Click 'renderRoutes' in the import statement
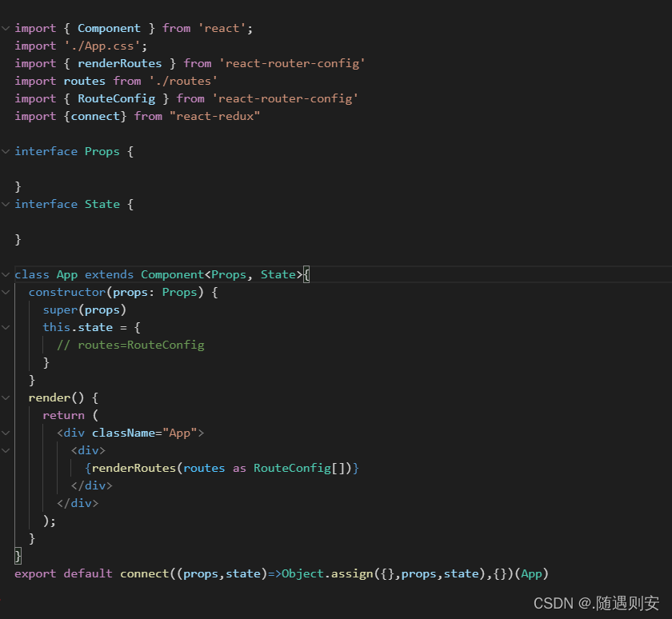Screen dimensions: 672x619 coord(119,64)
